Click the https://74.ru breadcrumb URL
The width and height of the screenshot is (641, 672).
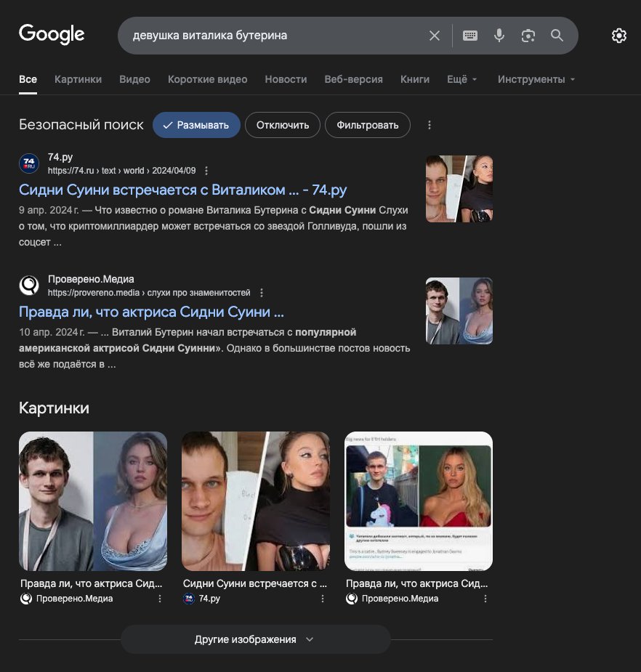(x=122, y=171)
